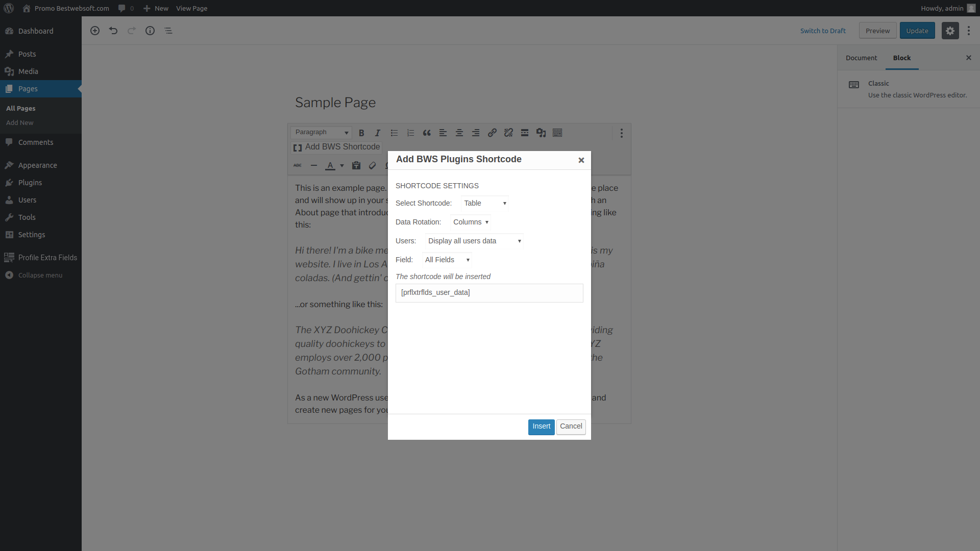
Task: Toggle the settings sidebar gear button
Action: (x=950, y=31)
